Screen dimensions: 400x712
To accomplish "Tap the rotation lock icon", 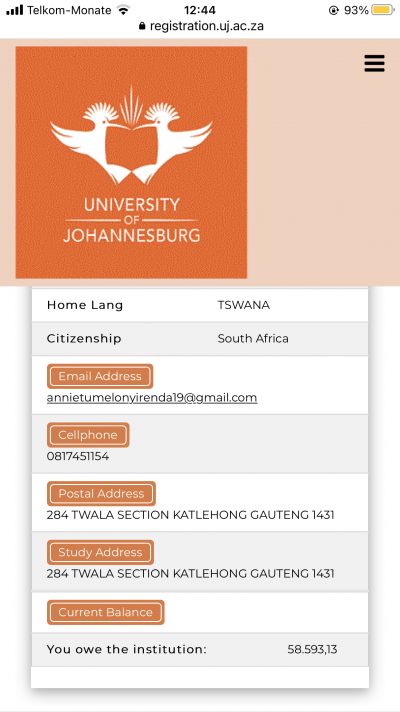I will [x=334, y=10].
